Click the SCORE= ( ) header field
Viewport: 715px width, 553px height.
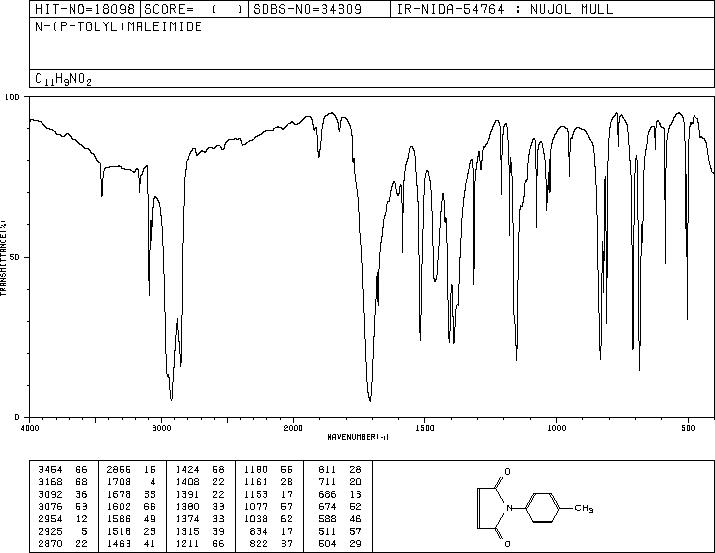coord(194,9)
